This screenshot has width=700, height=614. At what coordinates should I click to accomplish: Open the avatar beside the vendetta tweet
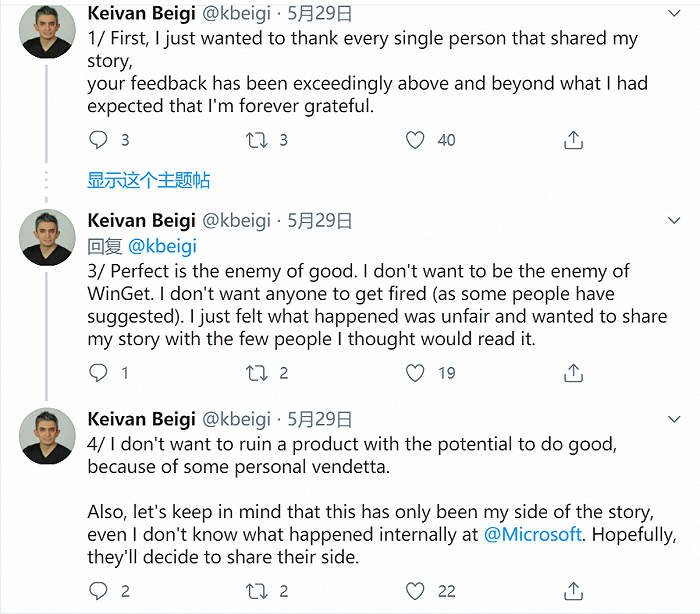(48, 437)
